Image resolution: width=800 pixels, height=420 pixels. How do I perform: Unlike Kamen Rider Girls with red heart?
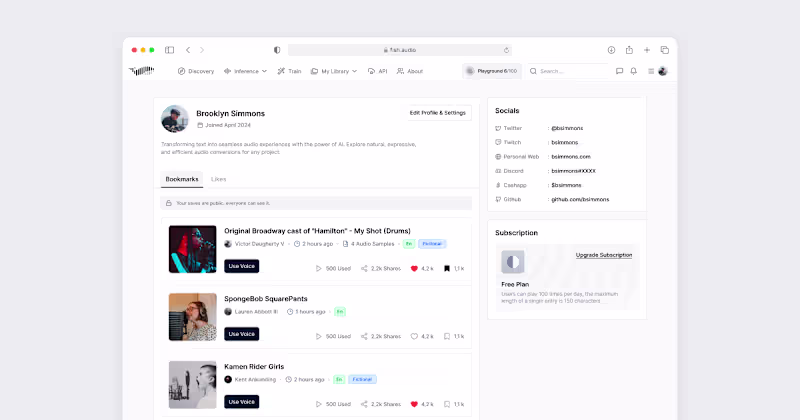(414, 404)
